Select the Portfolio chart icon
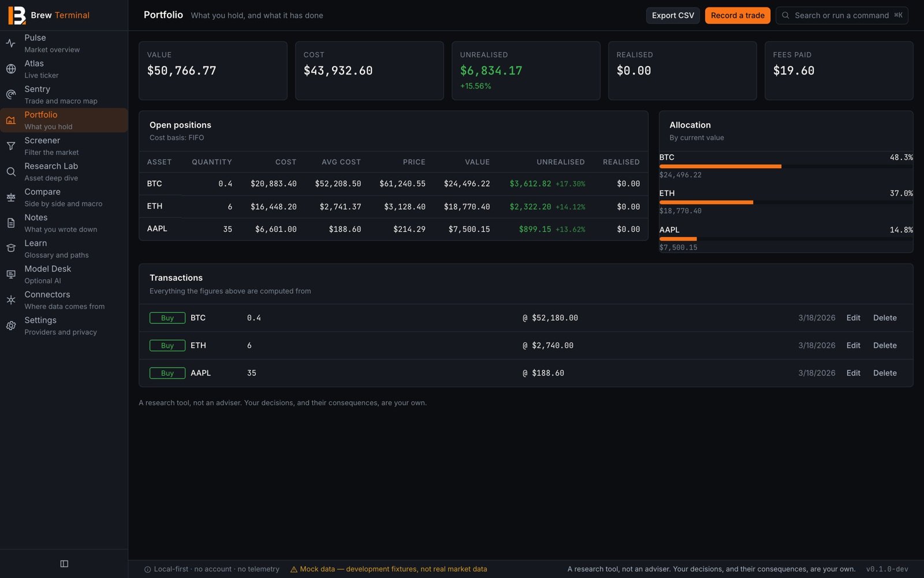The width and height of the screenshot is (924, 578). click(11, 120)
